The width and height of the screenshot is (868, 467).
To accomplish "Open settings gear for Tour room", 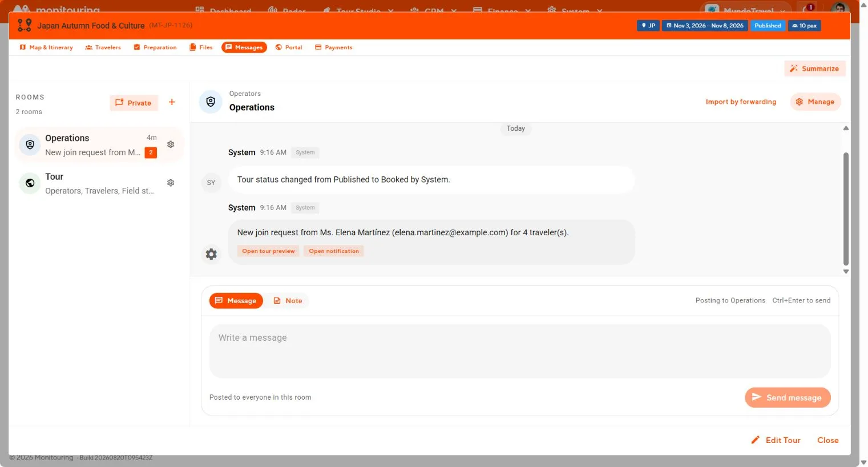I will pyautogui.click(x=170, y=183).
